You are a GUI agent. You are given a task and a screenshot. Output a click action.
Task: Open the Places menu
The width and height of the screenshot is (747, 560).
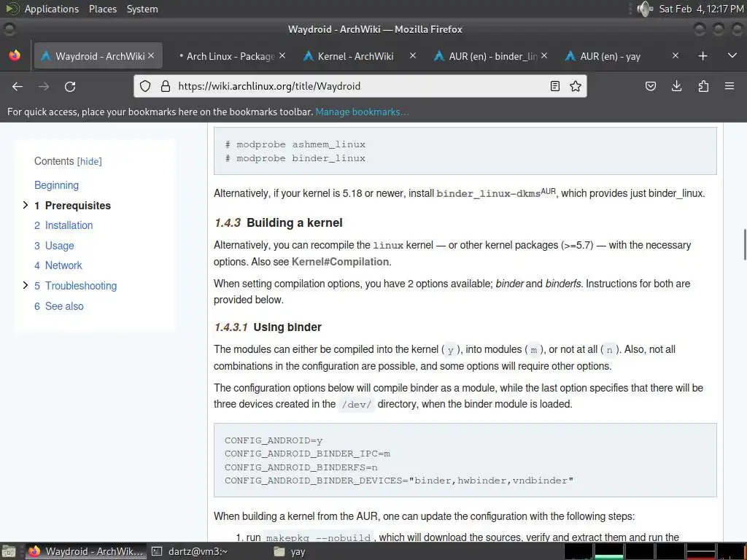102,9
